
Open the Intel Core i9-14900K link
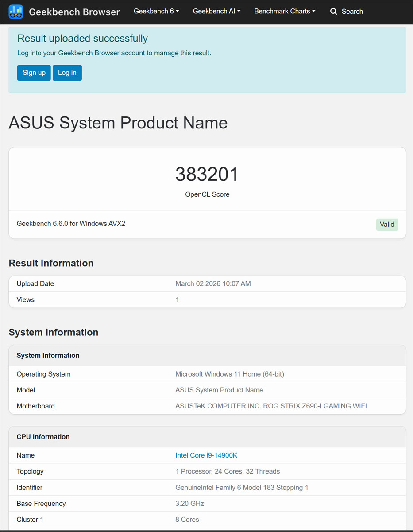pyautogui.click(x=206, y=455)
